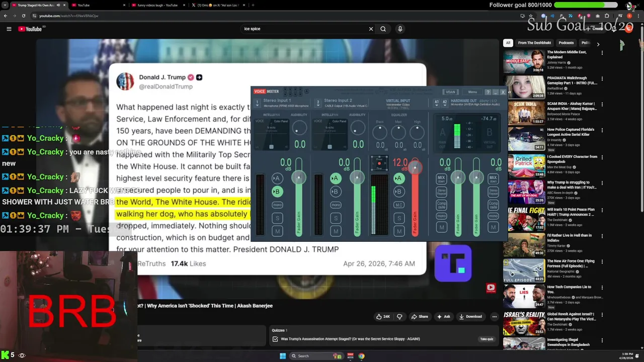Open Windows Start menu
The width and height of the screenshot is (644, 362).
[x=283, y=356]
